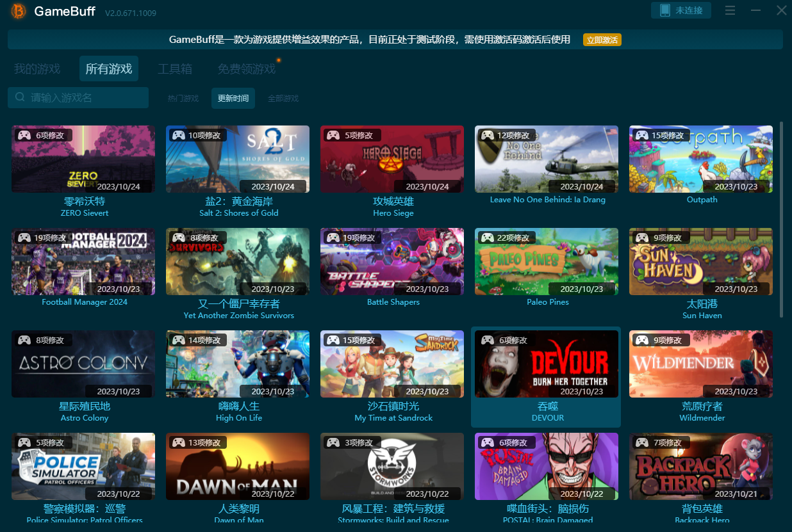Click the gamepad icon on Astro Colony
Image resolution: width=792 pixels, height=532 pixels.
click(x=24, y=340)
